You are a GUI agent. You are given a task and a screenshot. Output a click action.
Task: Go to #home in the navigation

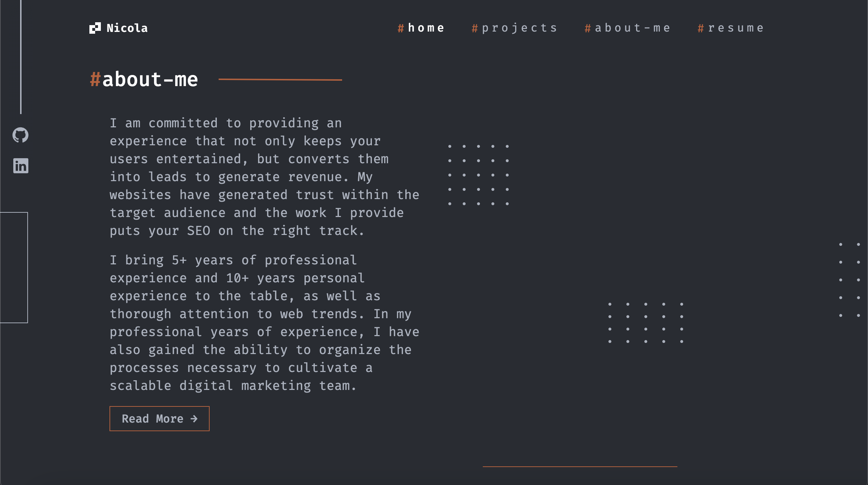421,28
